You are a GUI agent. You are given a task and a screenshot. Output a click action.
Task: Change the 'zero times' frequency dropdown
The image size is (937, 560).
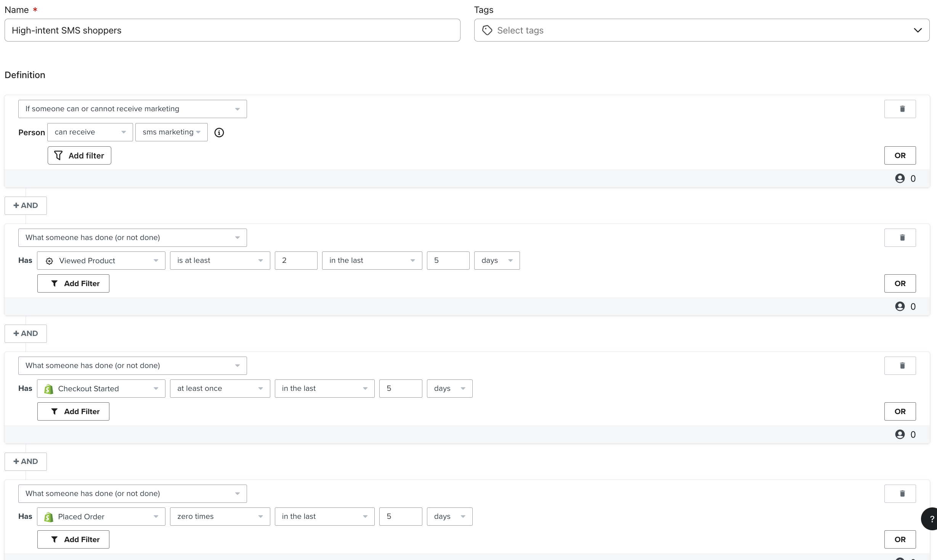[220, 517]
